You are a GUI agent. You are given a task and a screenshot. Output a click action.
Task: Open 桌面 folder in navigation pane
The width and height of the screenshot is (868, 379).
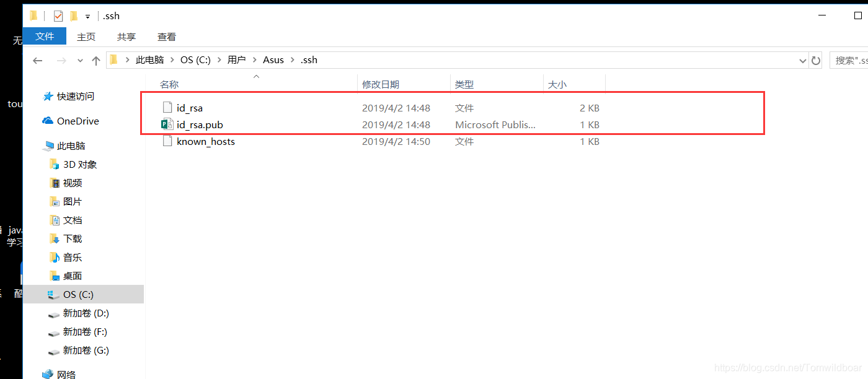(x=73, y=276)
